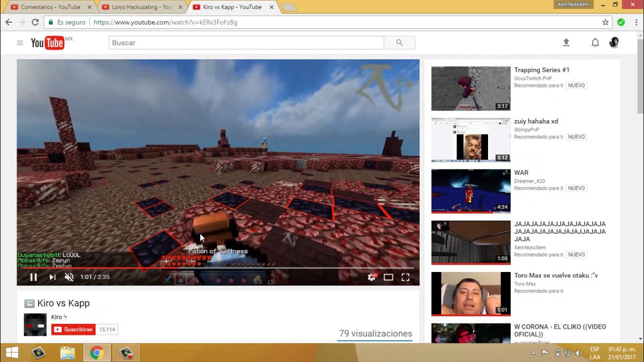The height and width of the screenshot is (362, 644).
Task: Open the 'JAJAJAJAJJAJAJAJAJAJA' title link
Action: (x=560, y=231)
